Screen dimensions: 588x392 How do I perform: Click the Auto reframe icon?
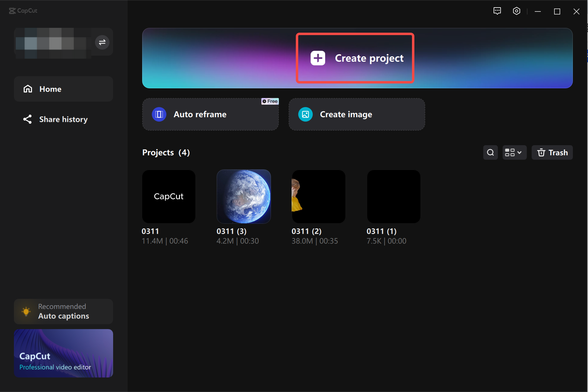tap(159, 114)
